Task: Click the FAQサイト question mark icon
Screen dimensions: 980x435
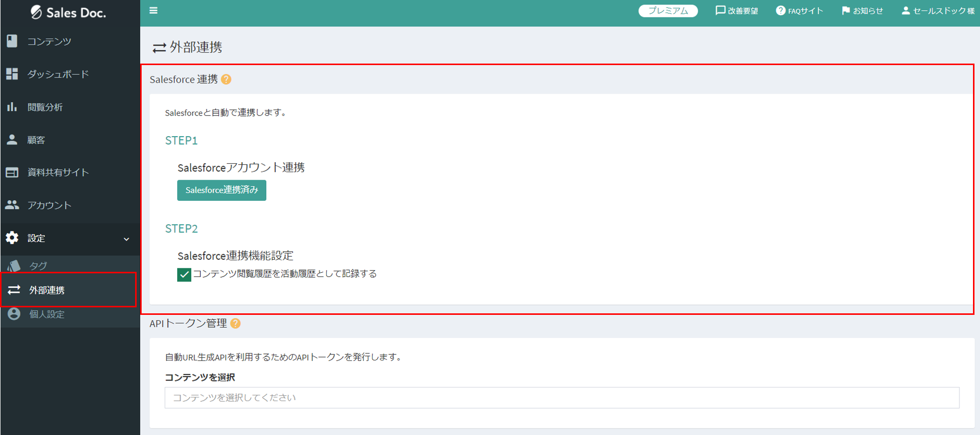Action: [780, 11]
